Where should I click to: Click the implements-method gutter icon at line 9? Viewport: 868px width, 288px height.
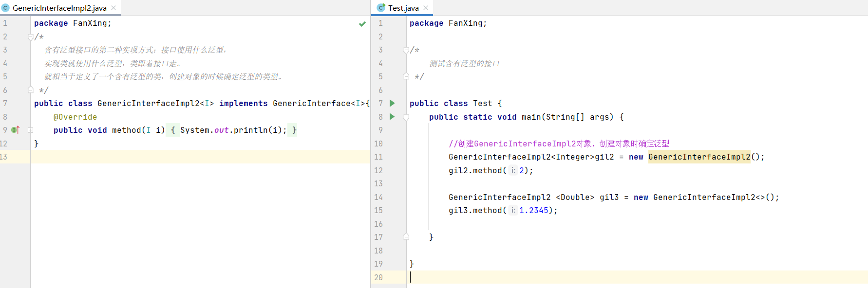(15, 130)
